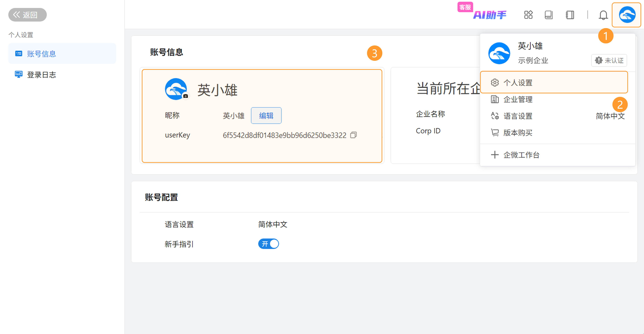Open the notebook icon in top toolbar
This screenshot has height=334, width=644.
[x=570, y=15]
